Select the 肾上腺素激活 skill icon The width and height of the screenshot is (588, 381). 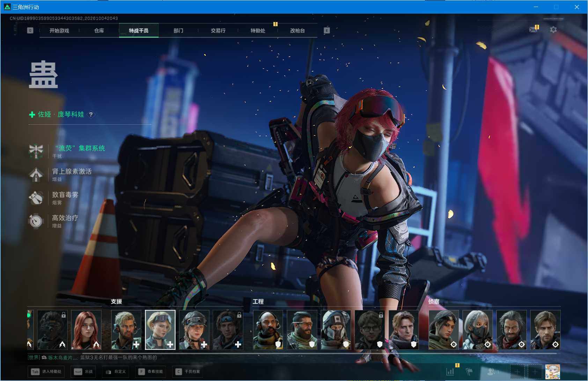click(x=36, y=175)
